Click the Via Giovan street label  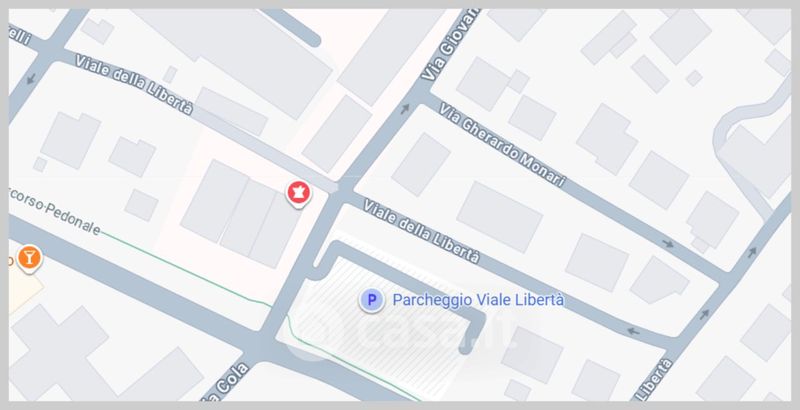coord(451,45)
